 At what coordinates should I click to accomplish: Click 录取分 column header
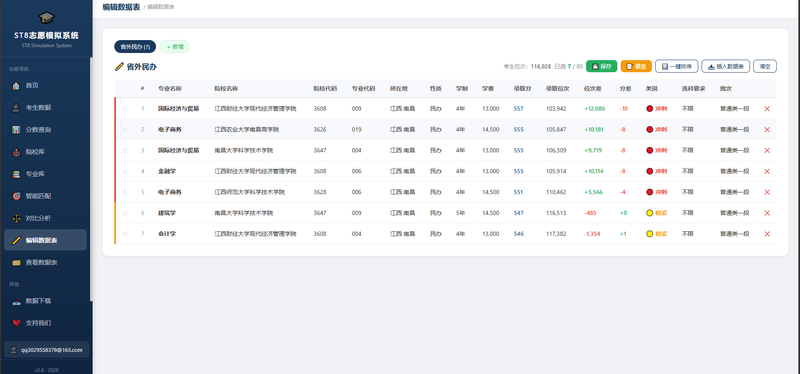[x=522, y=89]
